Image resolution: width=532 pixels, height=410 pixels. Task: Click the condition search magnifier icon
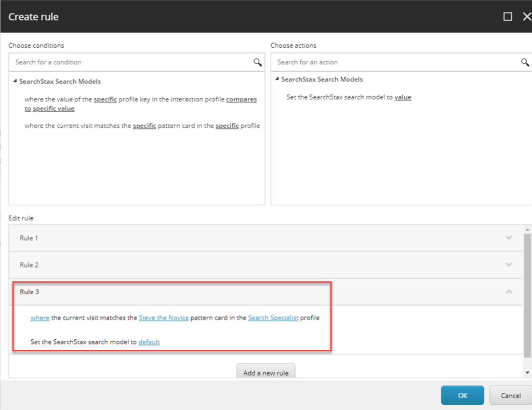click(x=258, y=62)
